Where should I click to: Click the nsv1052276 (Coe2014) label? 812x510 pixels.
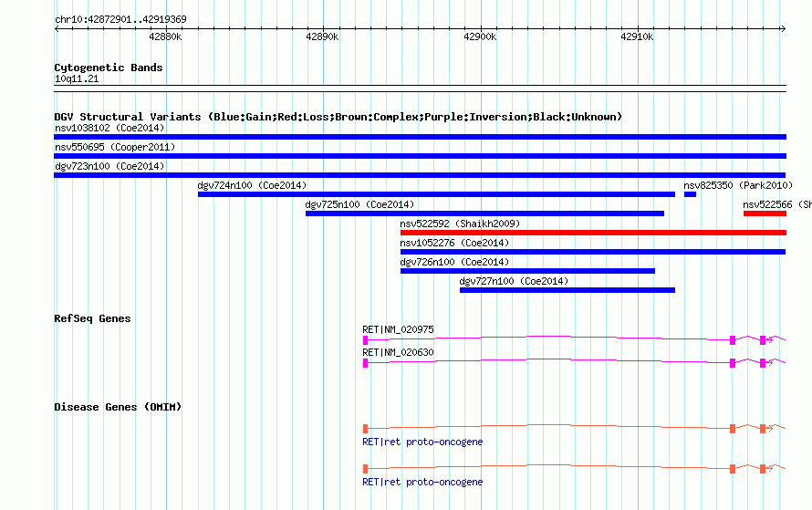coord(454,243)
